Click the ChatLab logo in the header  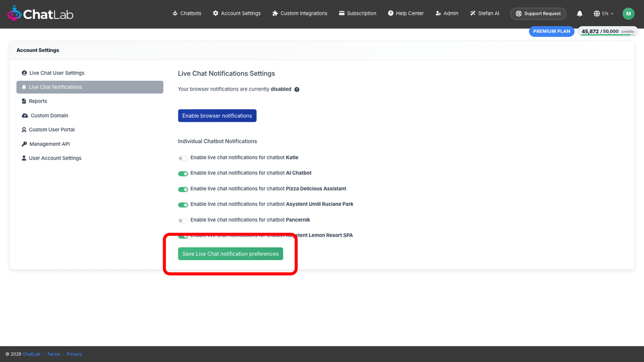pyautogui.click(x=40, y=14)
